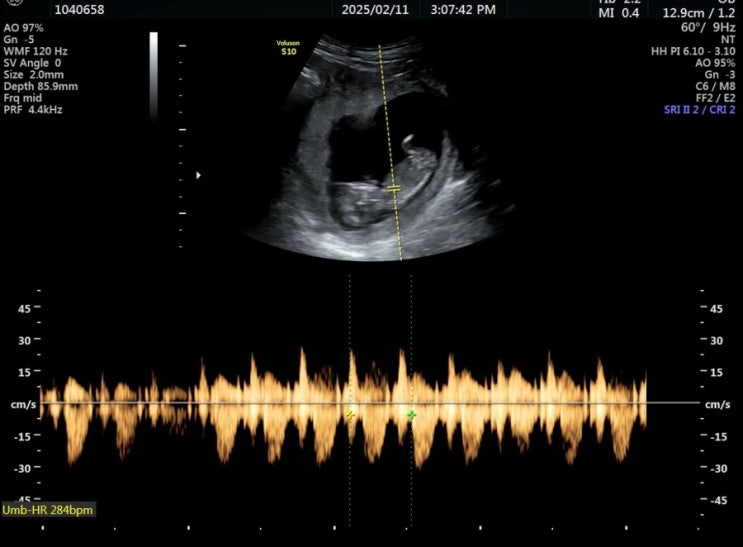
Task: Click the right-side cm/s scale label
Action: pos(717,404)
